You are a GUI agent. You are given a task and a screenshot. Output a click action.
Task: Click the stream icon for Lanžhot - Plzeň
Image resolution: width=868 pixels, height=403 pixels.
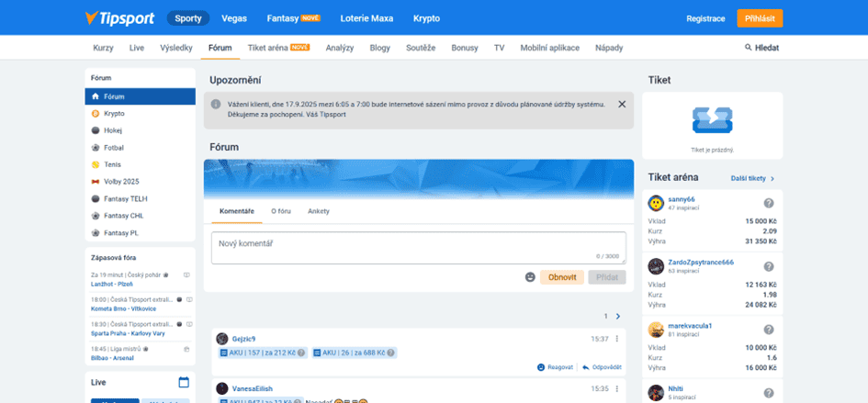[186, 274]
